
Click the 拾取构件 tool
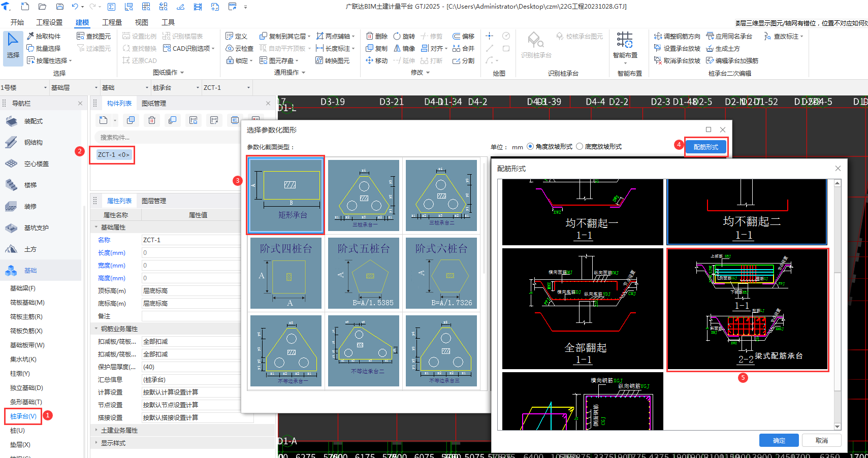click(44, 36)
